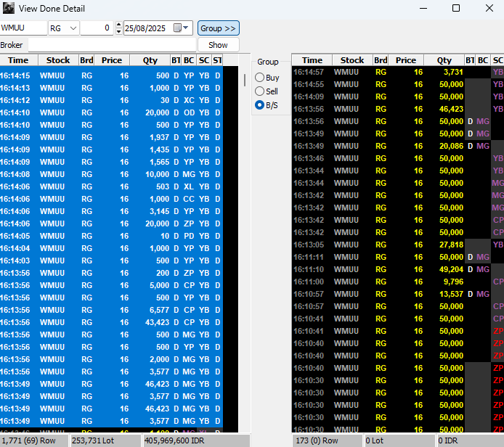Click the left table vertical scrollbar thumb
Viewport: 504px width, 447px height.
point(245,81)
